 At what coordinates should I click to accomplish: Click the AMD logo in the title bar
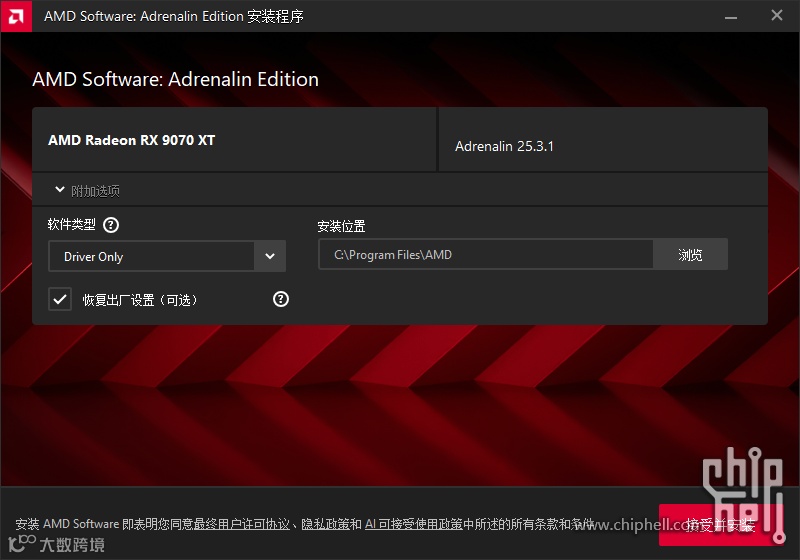(16, 16)
